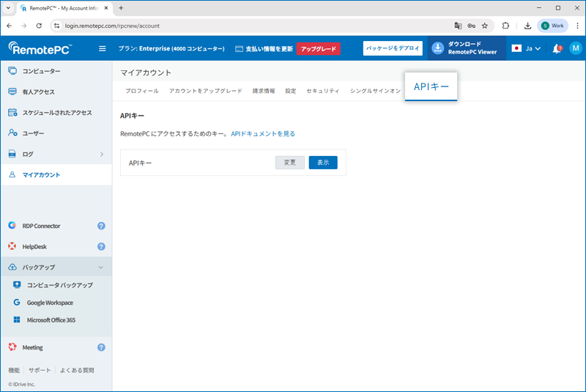Viewport: 586px width, 392px height.
Task: View site information icon
Action: tap(57, 26)
